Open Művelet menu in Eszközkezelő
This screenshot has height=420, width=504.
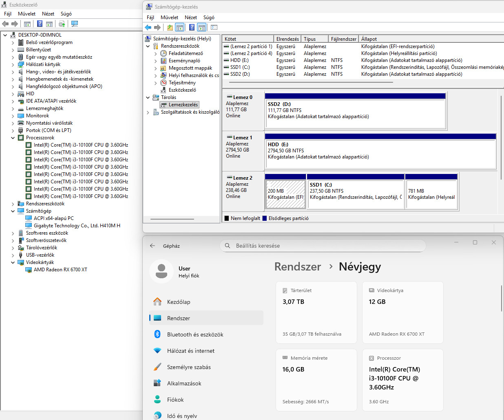point(27,13)
